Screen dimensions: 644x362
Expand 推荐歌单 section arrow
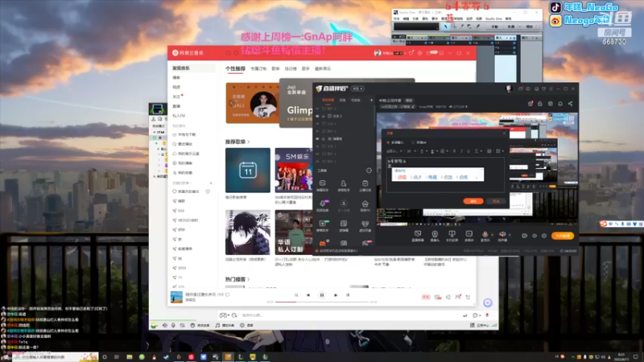pyautogui.click(x=249, y=142)
